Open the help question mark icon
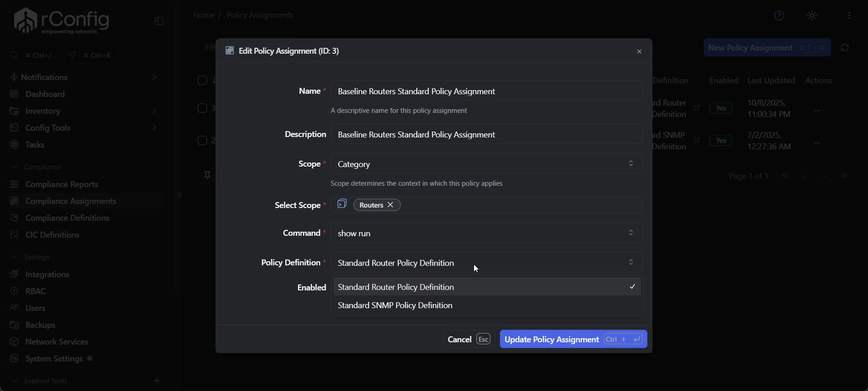The image size is (868, 391). [779, 15]
